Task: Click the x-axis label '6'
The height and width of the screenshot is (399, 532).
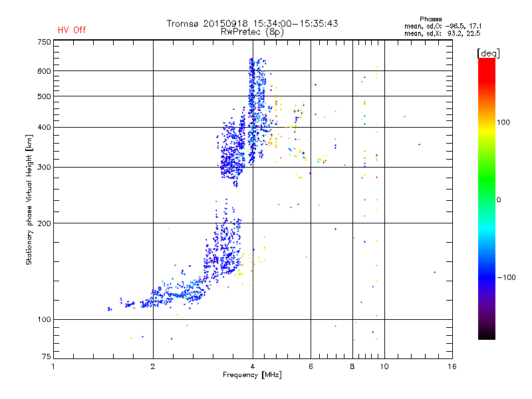Action: pos(311,366)
